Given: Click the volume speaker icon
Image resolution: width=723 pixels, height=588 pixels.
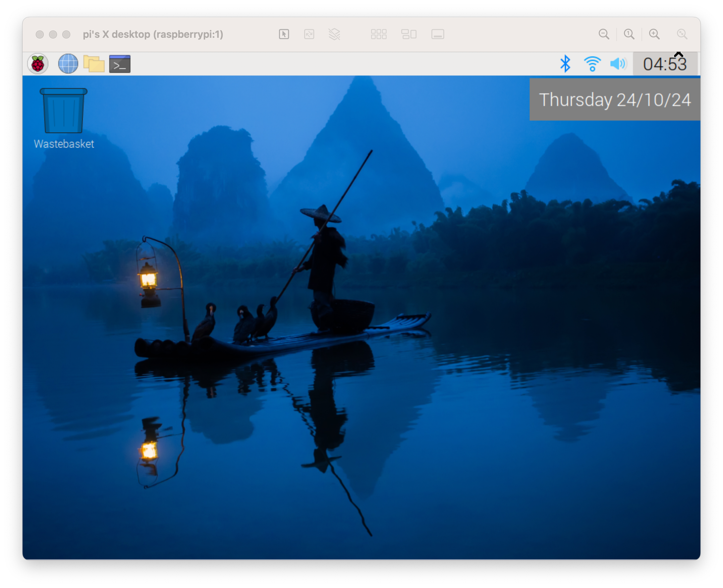Looking at the screenshot, I should [618, 64].
